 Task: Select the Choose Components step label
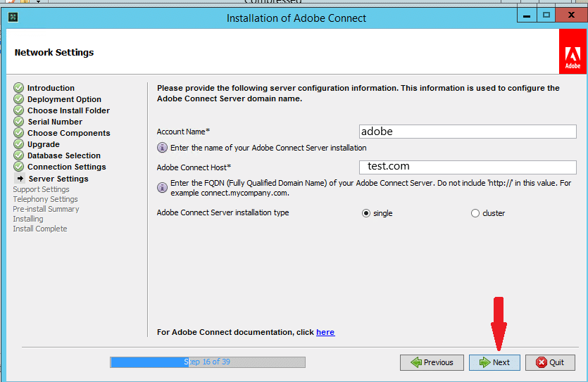pyautogui.click(x=68, y=133)
